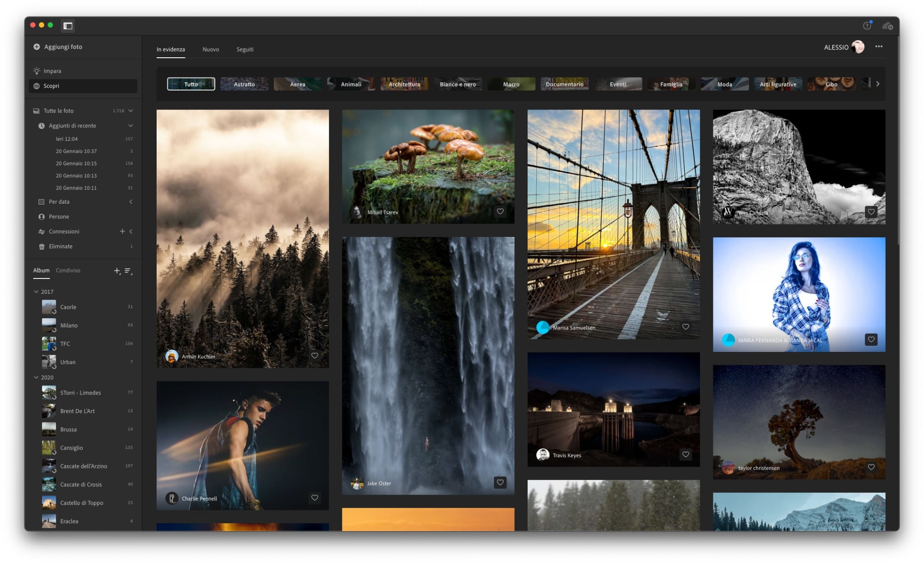Open the album sort options icon
This screenshot has height=563, width=924.
click(x=128, y=271)
